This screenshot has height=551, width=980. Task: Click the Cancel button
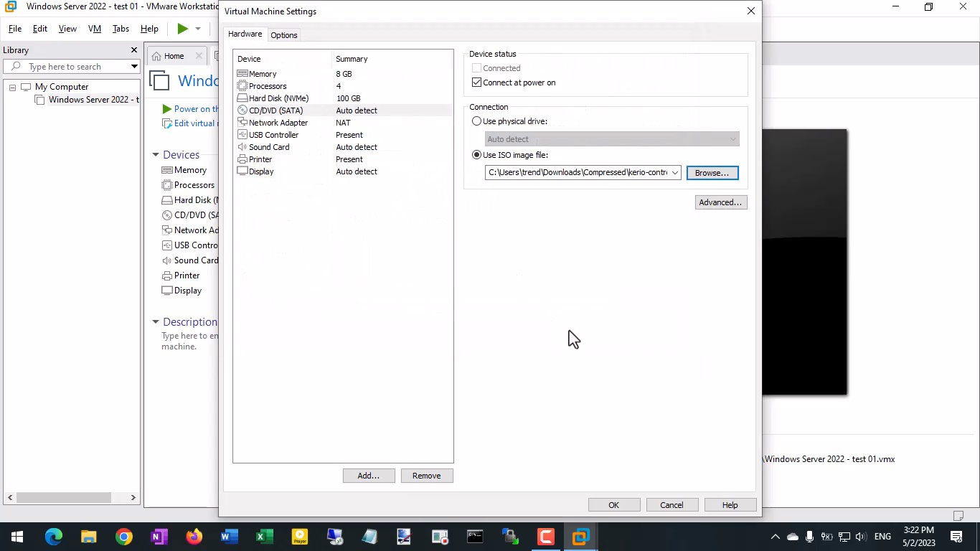(x=672, y=505)
